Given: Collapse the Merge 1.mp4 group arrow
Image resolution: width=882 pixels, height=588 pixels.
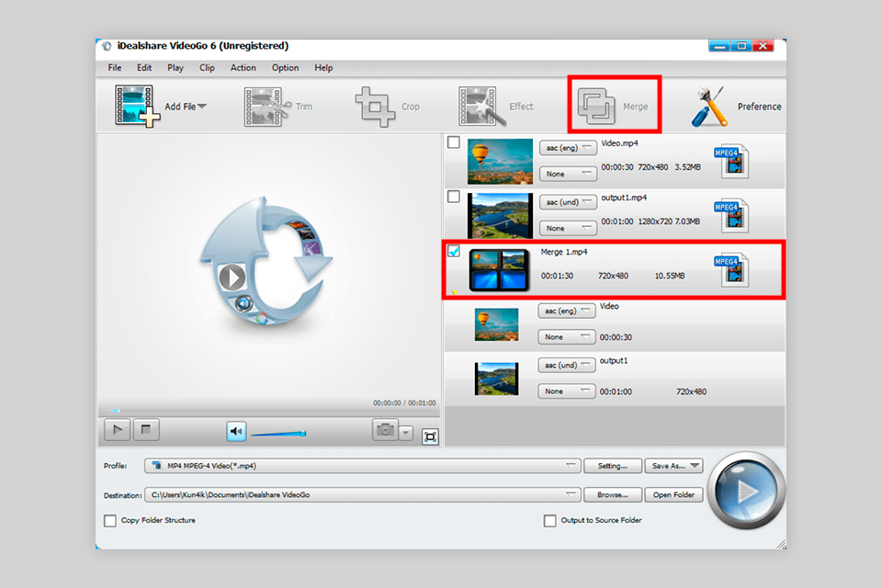Looking at the screenshot, I should pos(454,292).
